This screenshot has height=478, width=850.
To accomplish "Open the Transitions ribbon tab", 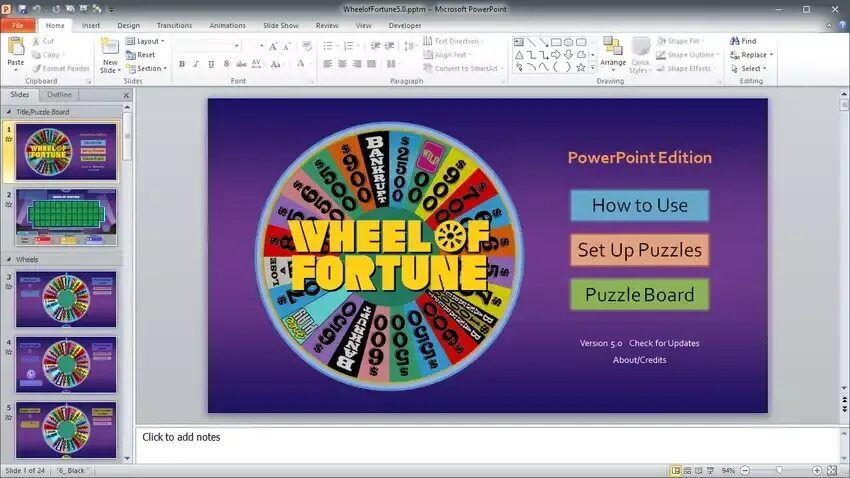I will 174,25.
